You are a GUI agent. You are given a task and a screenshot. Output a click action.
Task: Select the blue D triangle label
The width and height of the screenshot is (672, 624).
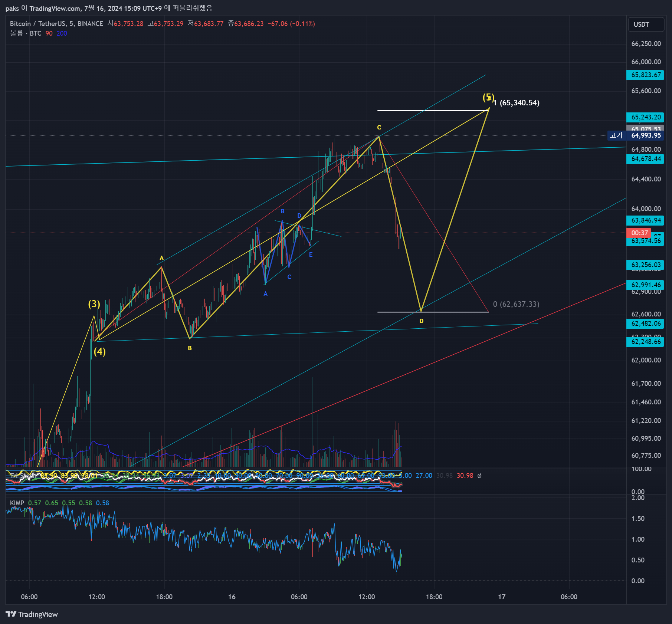299,216
